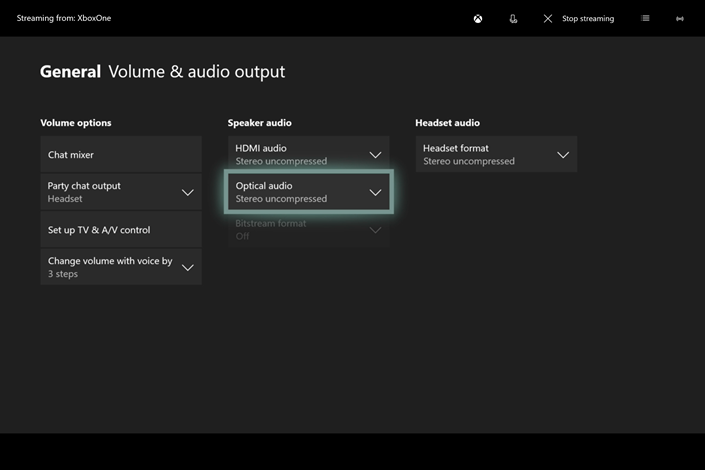The height and width of the screenshot is (470, 706).
Task: Open the Chat mixer option
Action: (x=121, y=155)
